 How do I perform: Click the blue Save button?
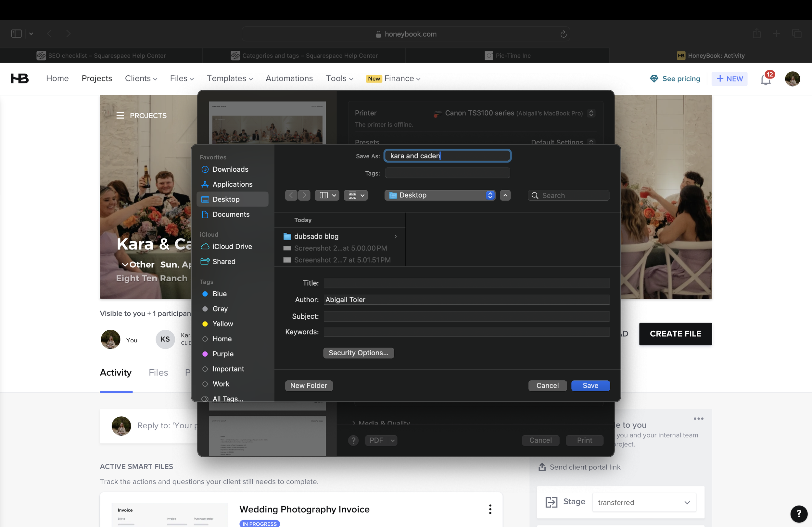tap(590, 386)
